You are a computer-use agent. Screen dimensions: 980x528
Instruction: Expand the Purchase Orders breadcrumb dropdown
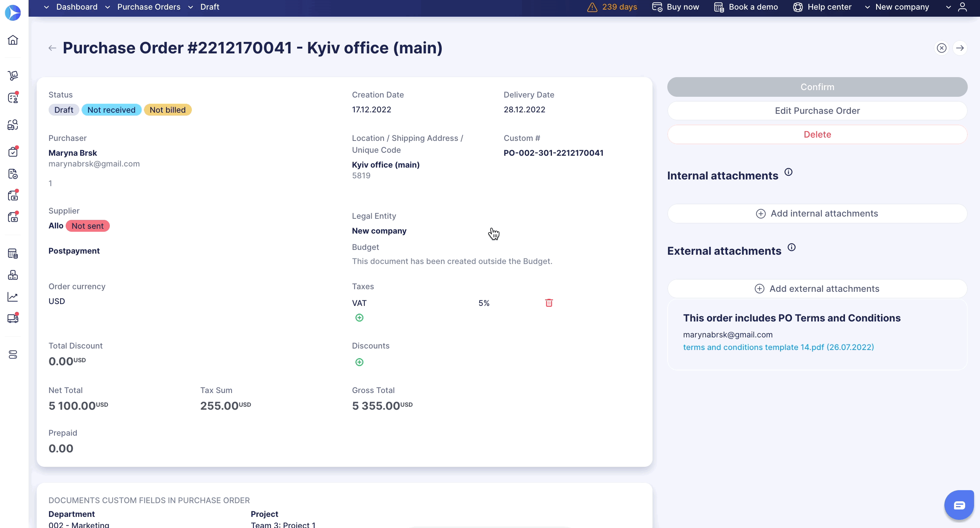[108, 7]
